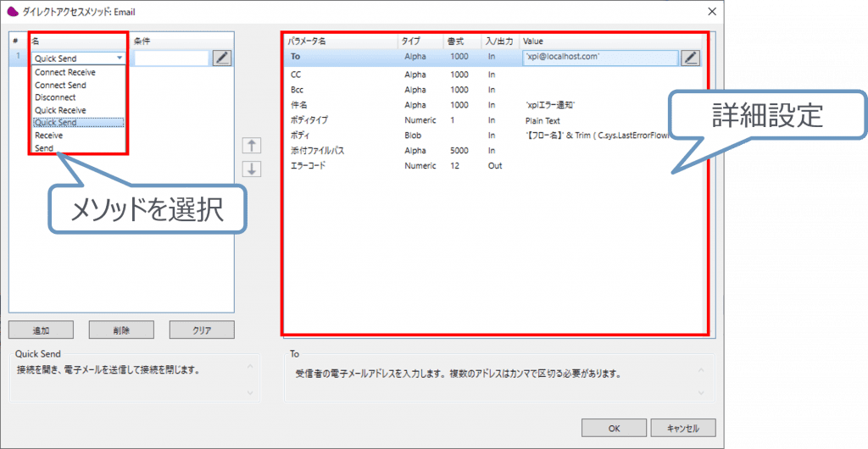Viewport: 868px width, 449px height.
Task: Click the 削除 (Delete) button
Action: tap(121, 330)
